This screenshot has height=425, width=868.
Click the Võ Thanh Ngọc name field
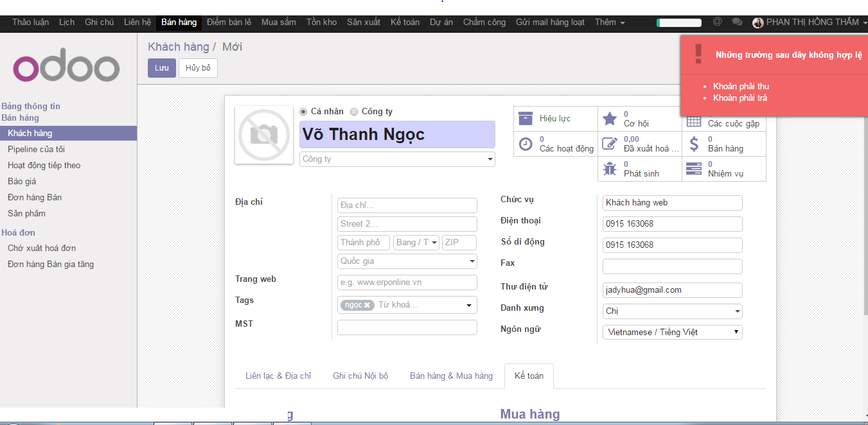point(397,135)
